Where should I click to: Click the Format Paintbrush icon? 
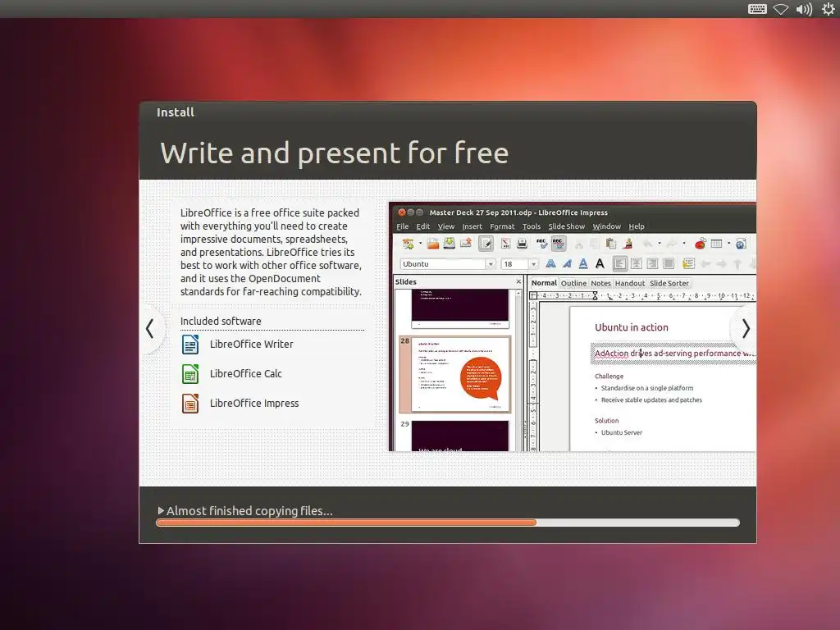click(x=628, y=244)
